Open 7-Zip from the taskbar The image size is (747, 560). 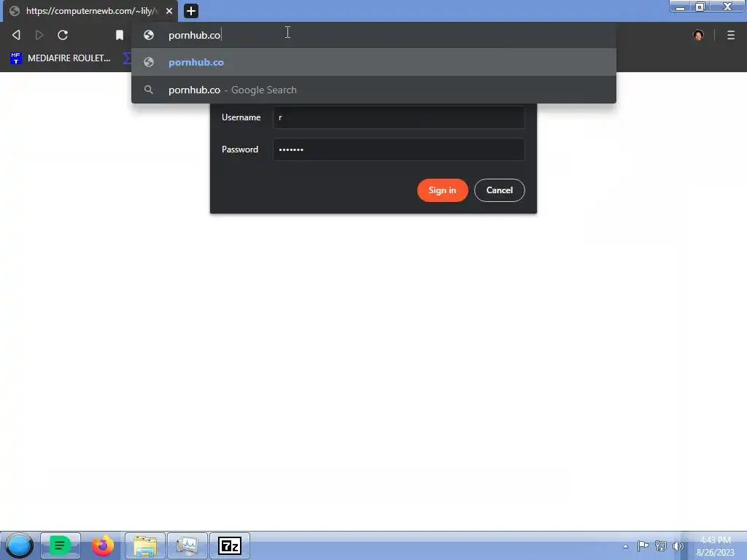230,545
